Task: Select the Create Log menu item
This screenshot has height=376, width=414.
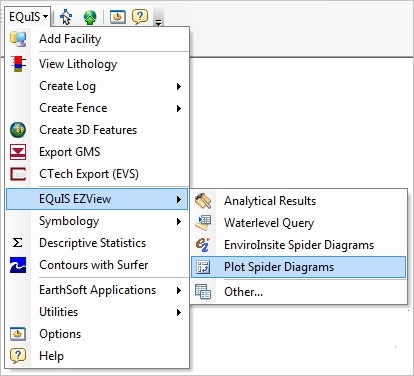Action: pos(97,86)
